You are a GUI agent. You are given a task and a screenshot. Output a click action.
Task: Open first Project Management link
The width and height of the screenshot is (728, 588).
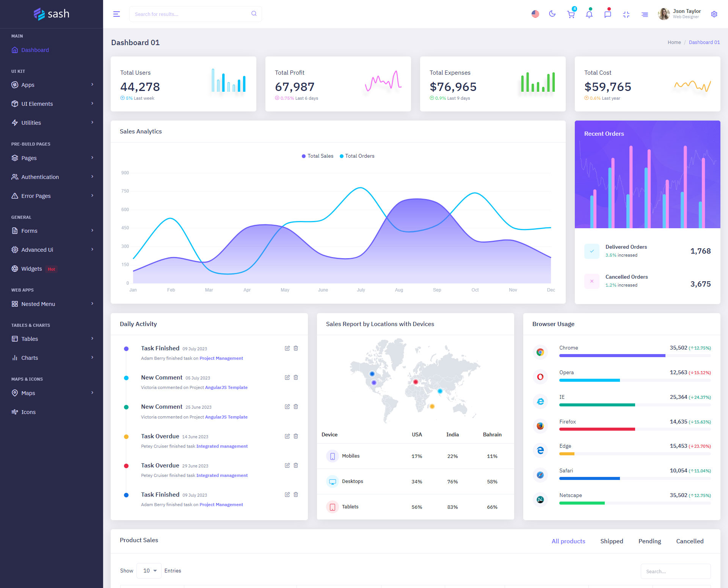(221, 358)
